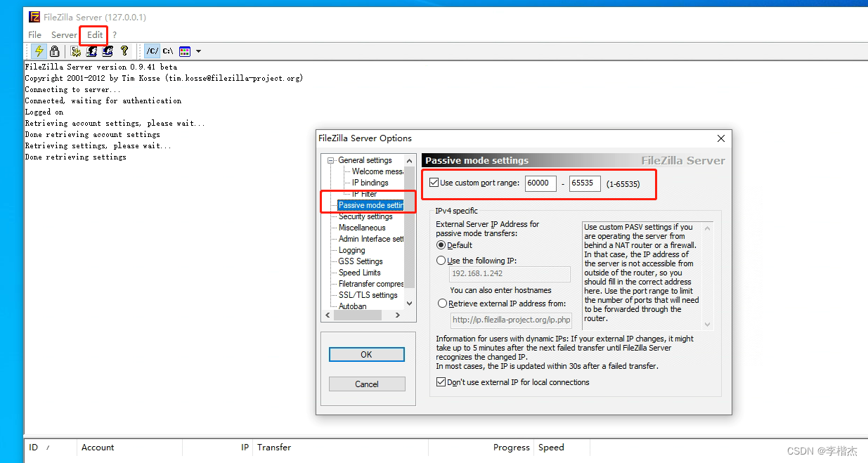Select IP bindings tree item

[370, 183]
